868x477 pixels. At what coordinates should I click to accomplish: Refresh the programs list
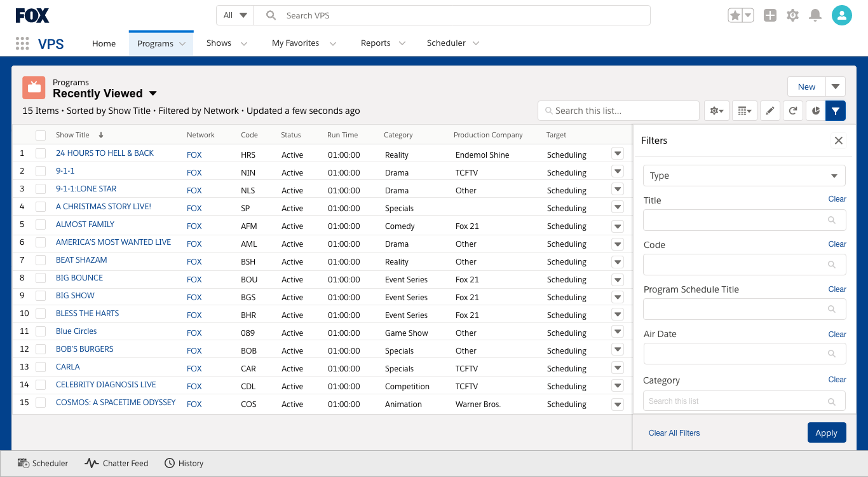793,111
